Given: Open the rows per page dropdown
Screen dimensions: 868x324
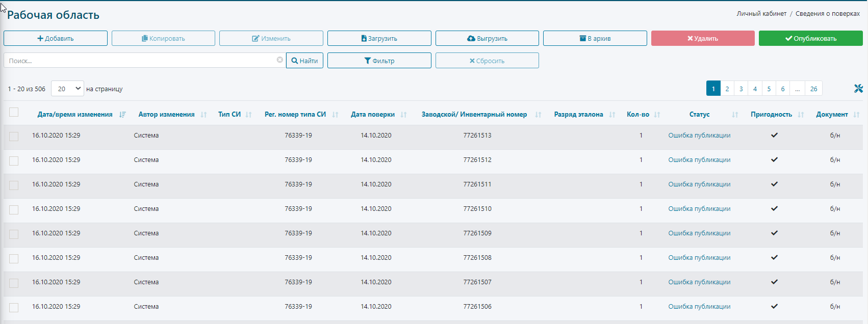Looking at the screenshot, I should [x=67, y=89].
